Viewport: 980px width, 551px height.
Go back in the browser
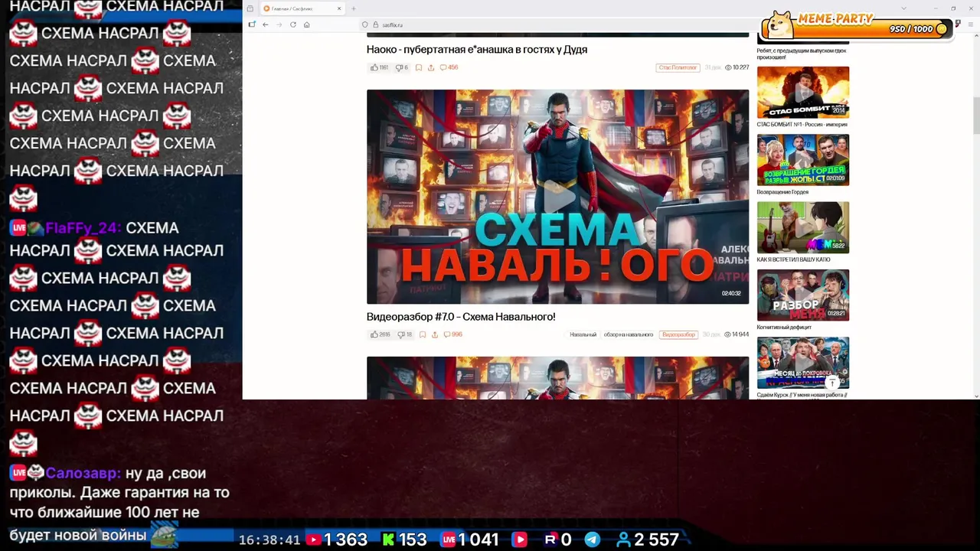(x=265, y=24)
